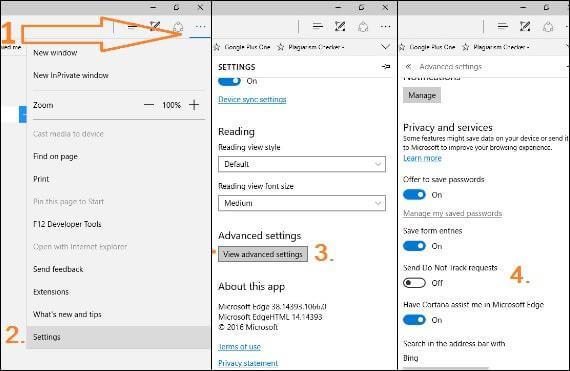Go back using the « chevron beside Advanced settings
The width and height of the screenshot is (570, 371).
coord(408,66)
